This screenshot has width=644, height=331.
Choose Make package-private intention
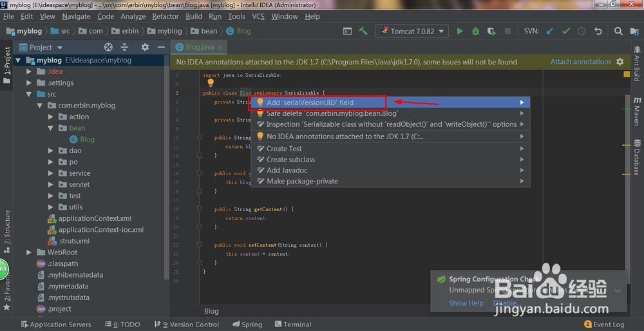point(390,181)
